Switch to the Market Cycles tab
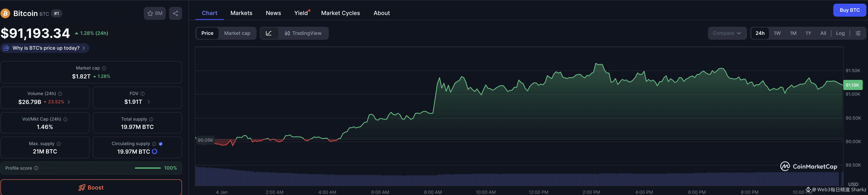The width and height of the screenshot is (868, 195). click(340, 13)
